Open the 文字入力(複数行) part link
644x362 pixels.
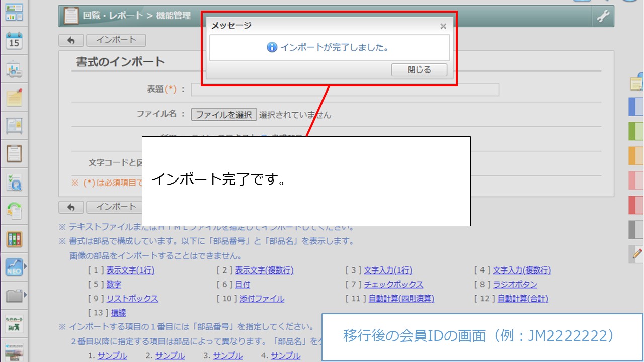click(522, 270)
